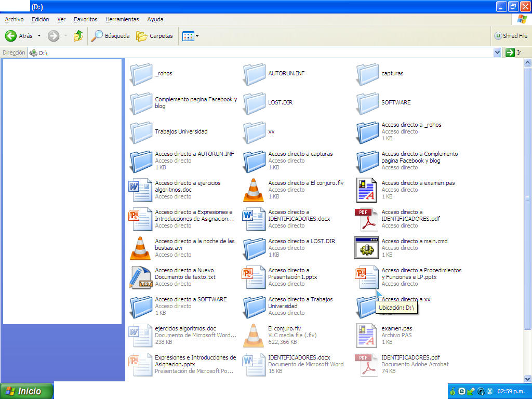
Task: Select the LOST.DIR folder icon
Action: point(254,103)
